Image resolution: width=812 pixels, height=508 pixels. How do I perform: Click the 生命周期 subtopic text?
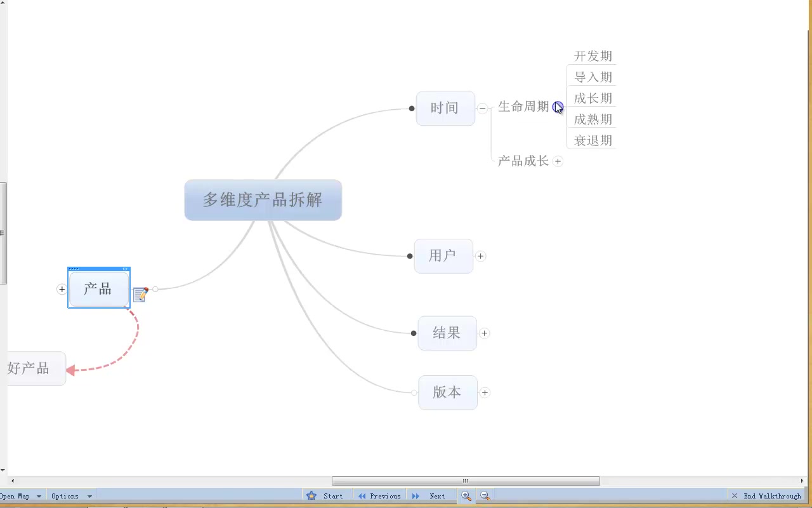523,107
